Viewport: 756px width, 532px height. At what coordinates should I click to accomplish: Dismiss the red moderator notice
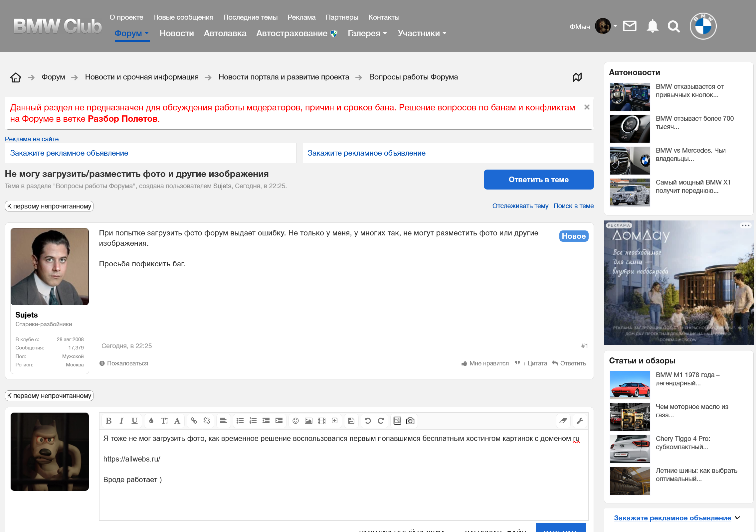coord(587,107)
